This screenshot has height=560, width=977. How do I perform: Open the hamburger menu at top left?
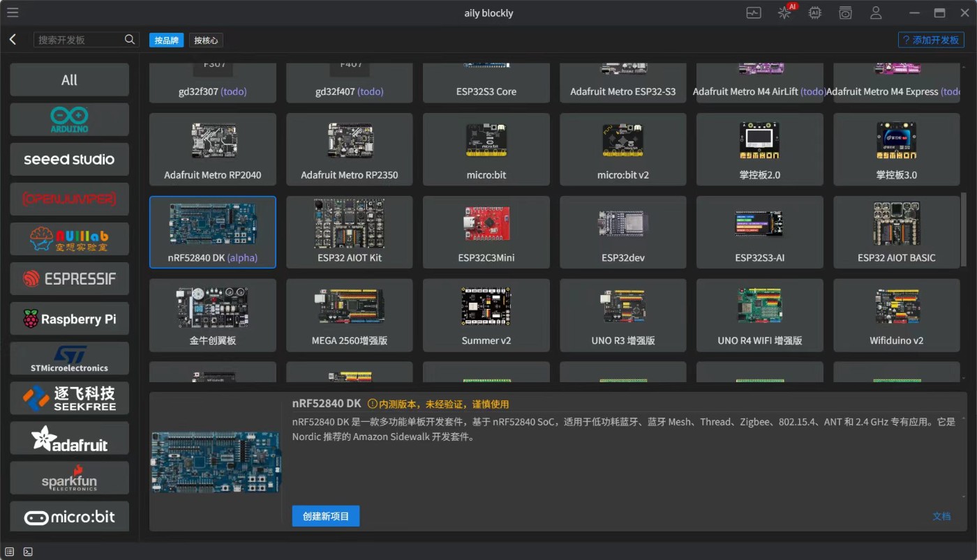pyautogui.click(x=13, y=13)
